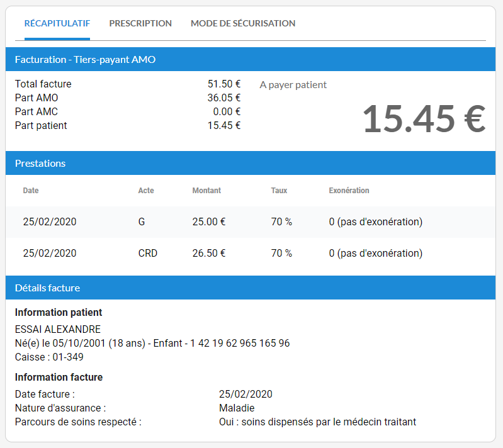503x448 pixels.
Task: Select the Récapitulatif tab
Action: pyautogui.click(x=57, y=23)
